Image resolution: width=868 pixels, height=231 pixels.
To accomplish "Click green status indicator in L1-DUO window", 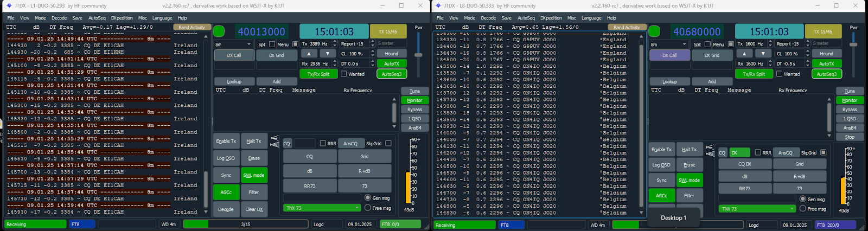I will click(219, 31).
